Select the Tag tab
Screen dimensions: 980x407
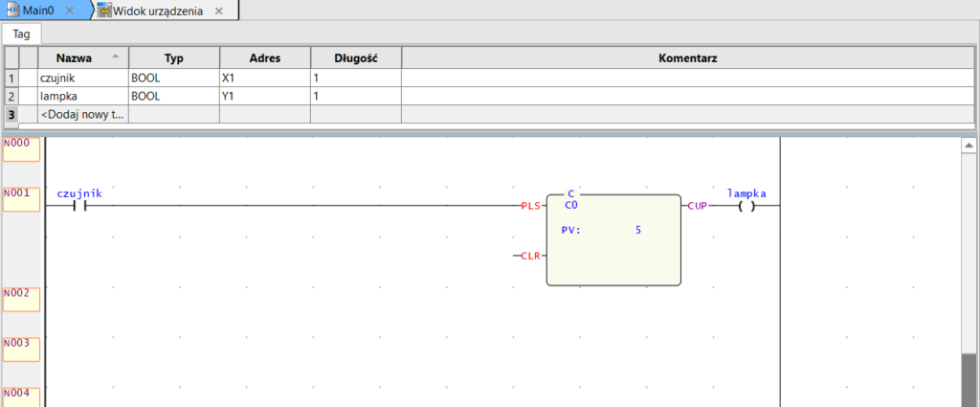point(21,34)
